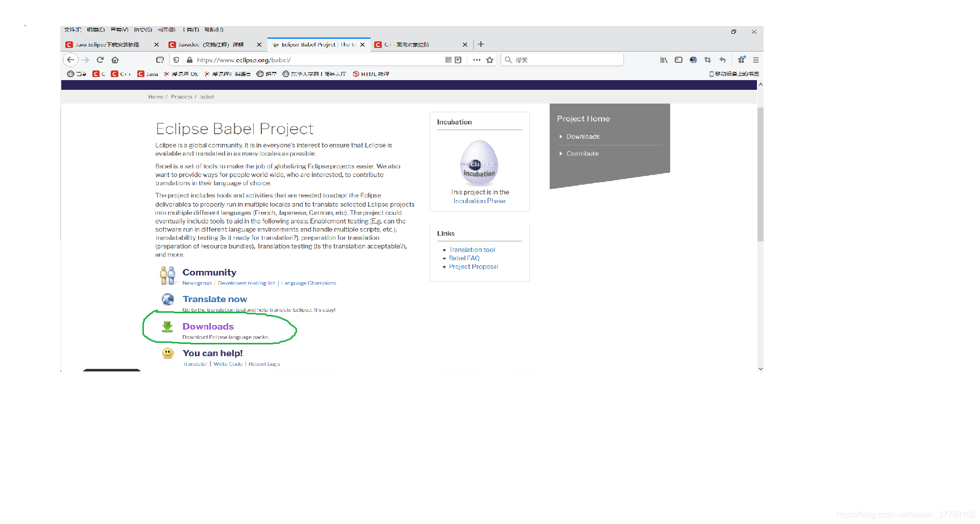Open a new tab with plus button

(481, 44)
